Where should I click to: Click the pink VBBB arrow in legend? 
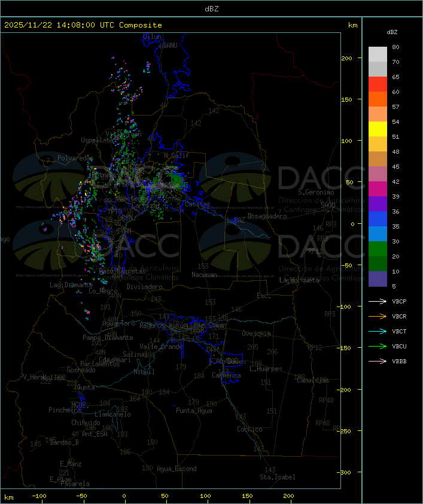pos(378,362)
